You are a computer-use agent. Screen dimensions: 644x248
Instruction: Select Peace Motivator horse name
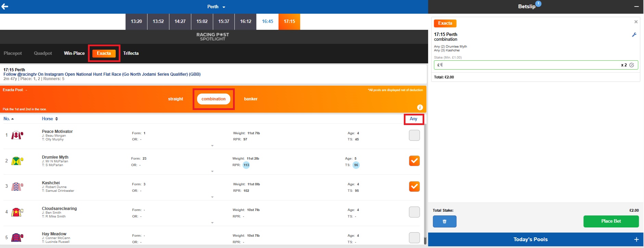[x=57, y=132]
